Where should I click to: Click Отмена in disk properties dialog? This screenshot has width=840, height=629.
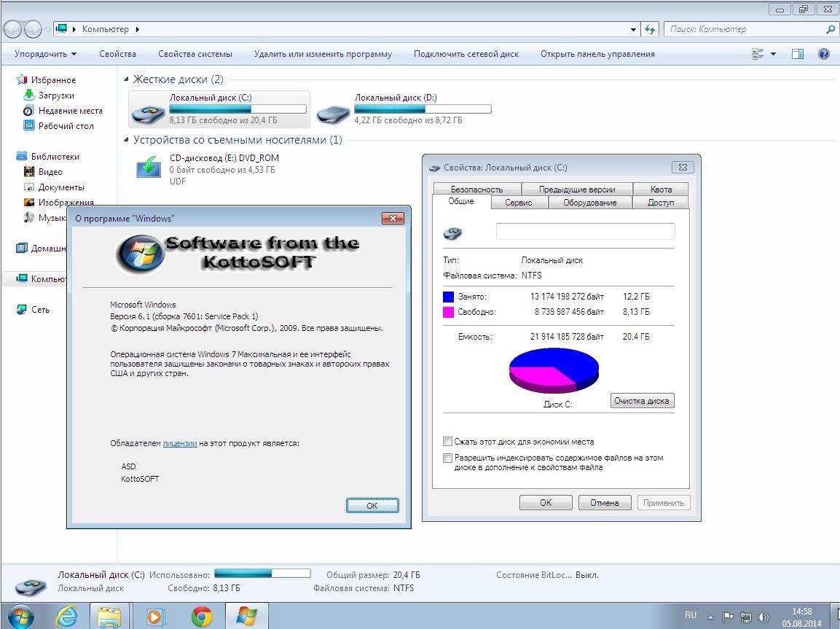tap(605, 503)
